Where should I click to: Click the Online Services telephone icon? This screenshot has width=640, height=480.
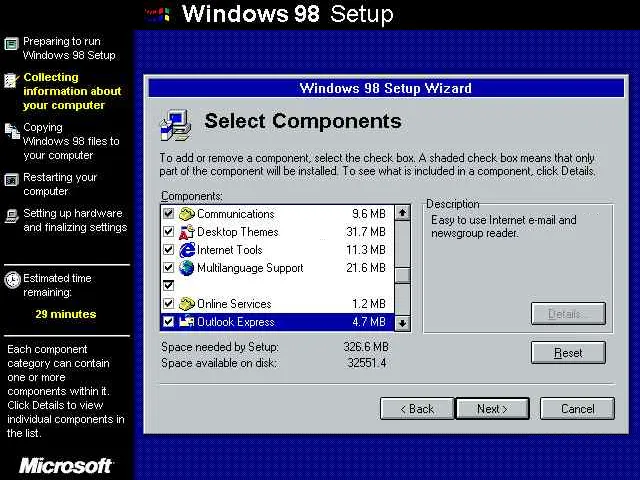[x=187, y=304]
